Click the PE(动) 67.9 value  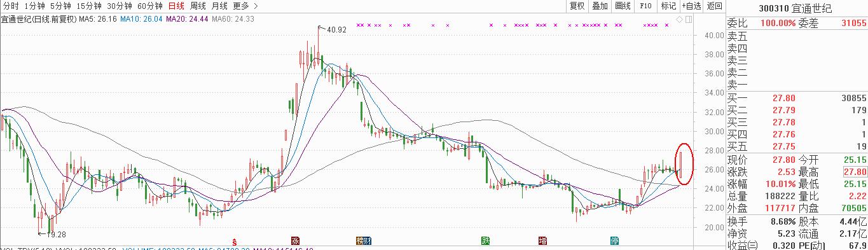(857, 245)
